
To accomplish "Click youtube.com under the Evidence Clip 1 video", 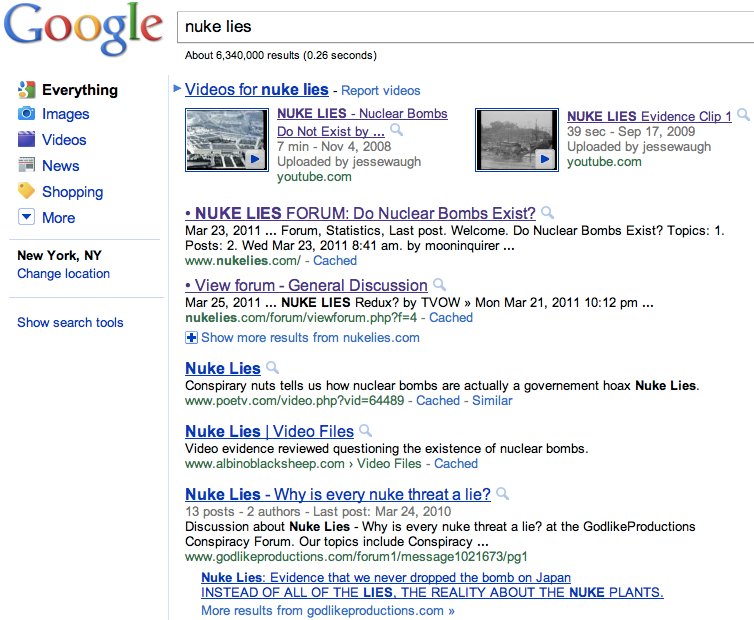I will click(604, 162).
